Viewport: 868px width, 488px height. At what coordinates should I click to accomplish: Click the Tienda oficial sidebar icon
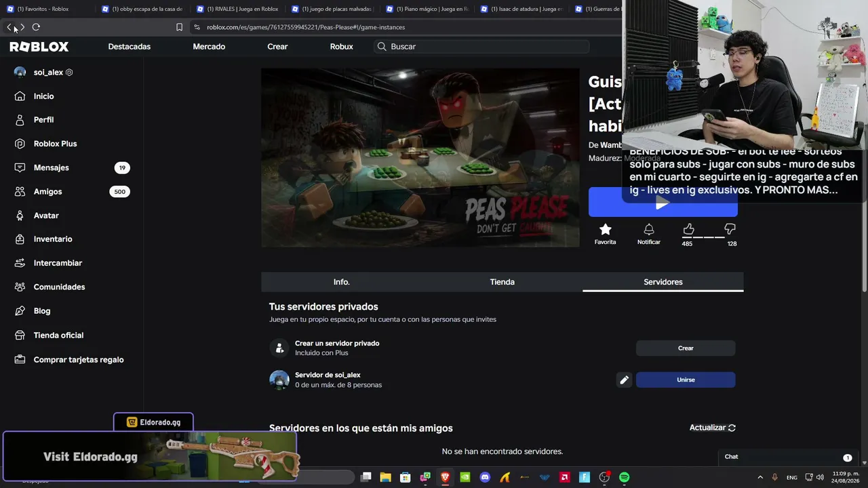[x=20, y=335]
